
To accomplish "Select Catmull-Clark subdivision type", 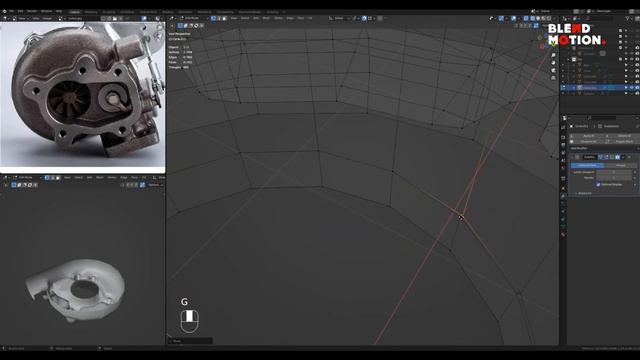I will 587,165.
